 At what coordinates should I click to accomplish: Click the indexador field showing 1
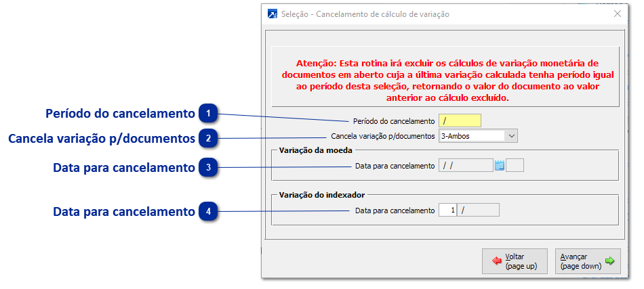(x=447, y=210)
